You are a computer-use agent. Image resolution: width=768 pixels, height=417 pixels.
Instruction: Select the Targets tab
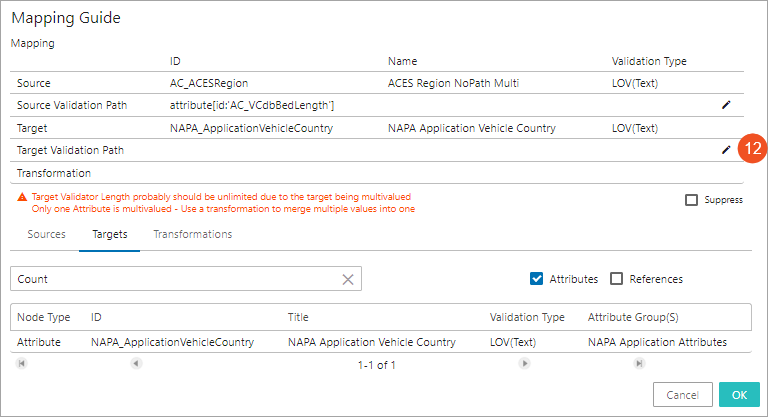[109, 234]
